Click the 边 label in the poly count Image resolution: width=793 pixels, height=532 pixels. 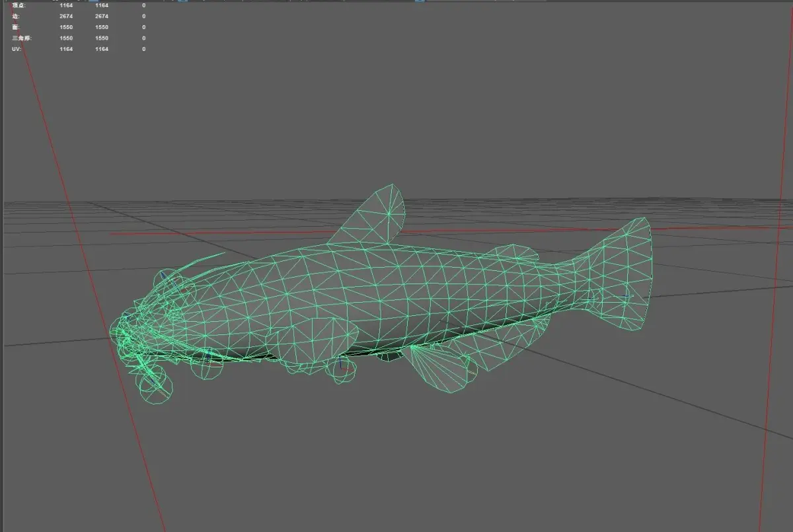click(16, 16)
